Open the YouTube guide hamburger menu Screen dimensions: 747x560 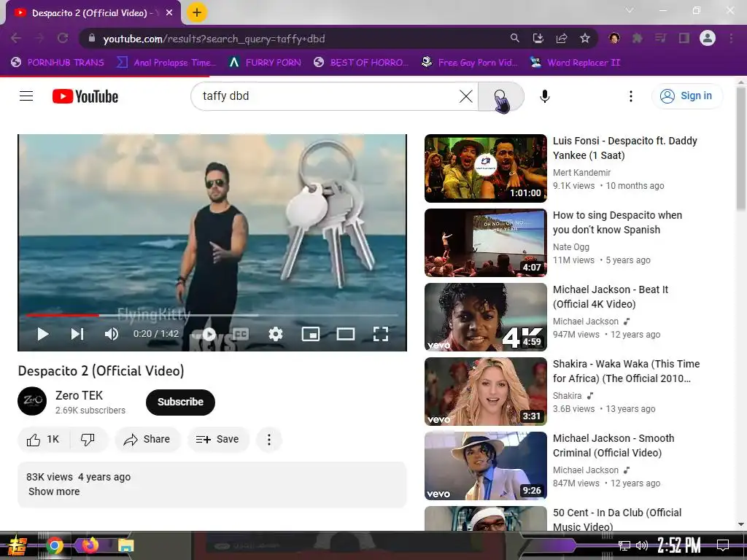(x=26, y=96)
